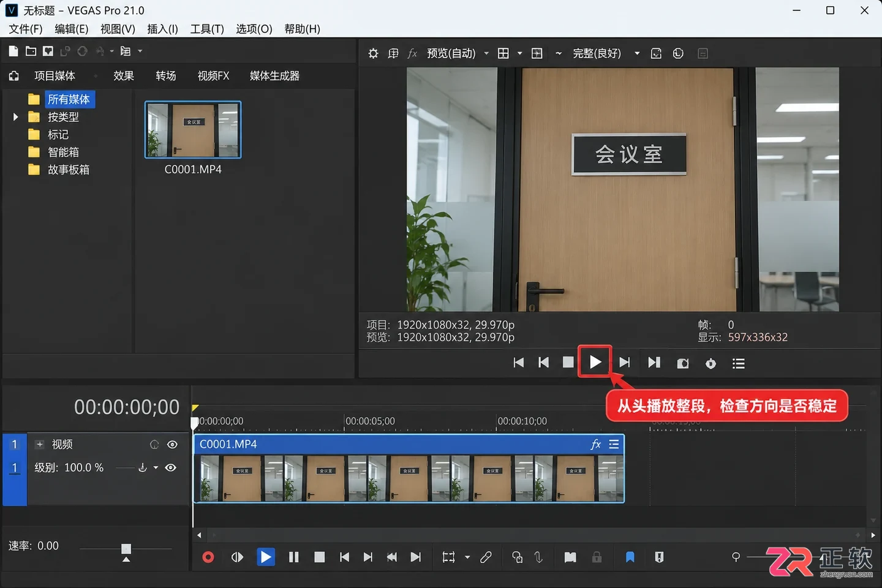Image resolution: width=882 pixels, height=588 pixels.
Task: Open Video Output FX in preview toolbar
Action: [x=412, y=53]
